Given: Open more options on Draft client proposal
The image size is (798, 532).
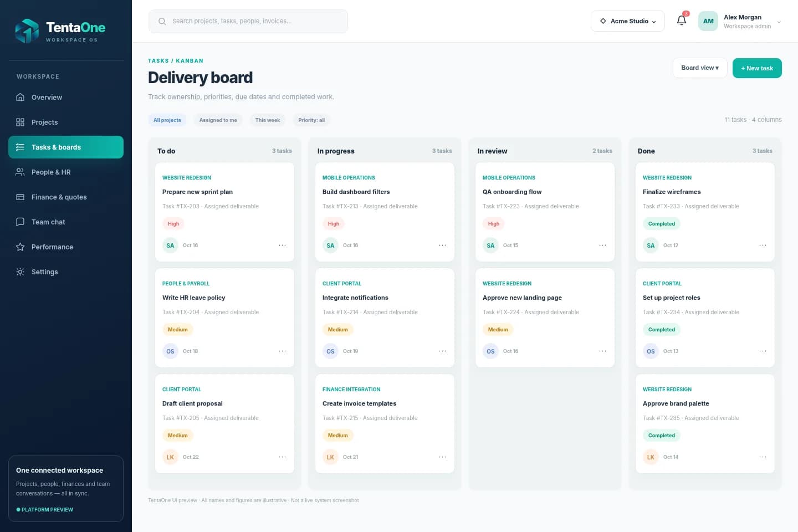Looking at the screenshot, I should [x=282, y=457].
